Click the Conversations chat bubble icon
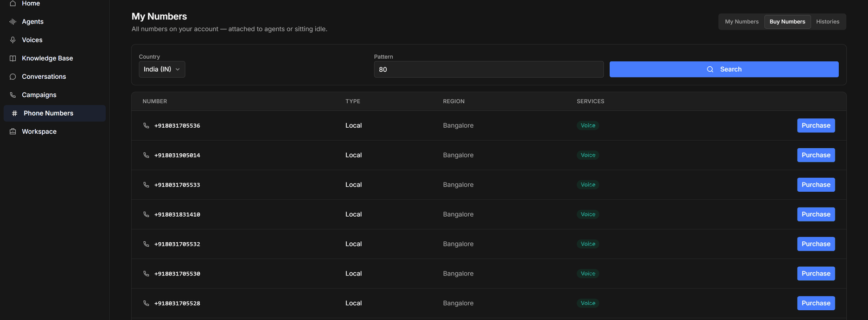This screenshot has height=320, width=868. pos(12,77)
